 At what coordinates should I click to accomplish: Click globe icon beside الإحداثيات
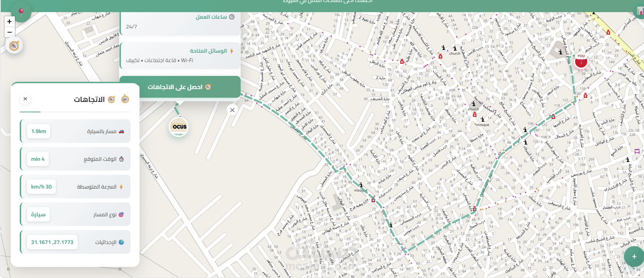click(x=122, y=242)
